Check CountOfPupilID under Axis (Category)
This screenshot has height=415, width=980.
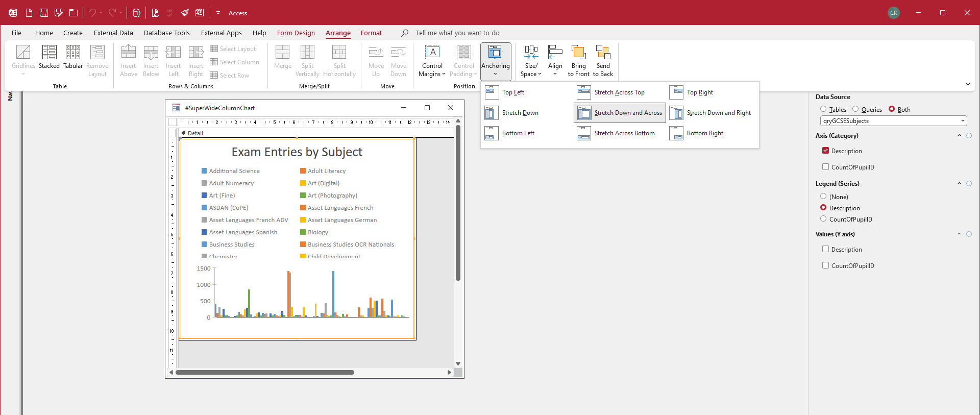click(x=825, y=167)
